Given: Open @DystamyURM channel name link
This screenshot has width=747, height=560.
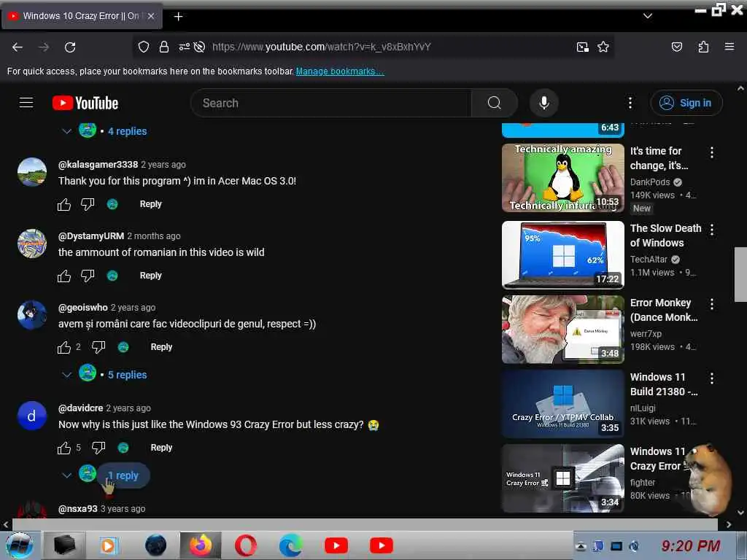Looking at the screenshot, I should pos(91,236).
